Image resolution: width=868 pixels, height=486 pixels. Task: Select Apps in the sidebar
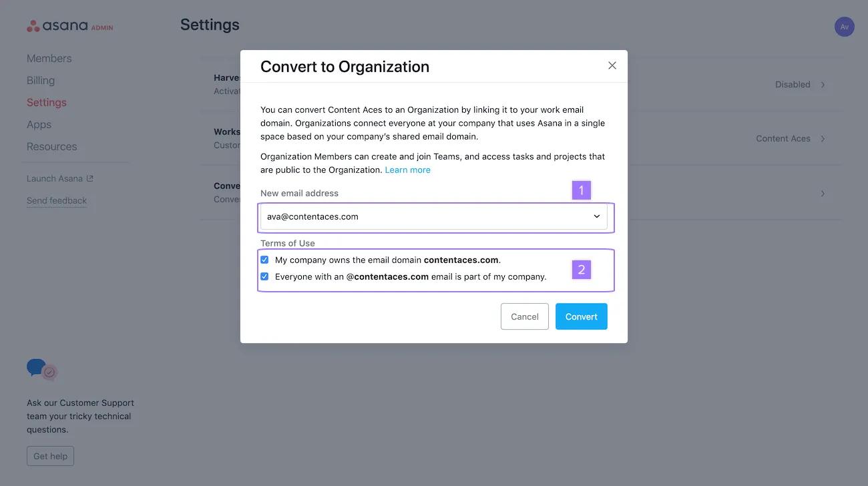39,124
